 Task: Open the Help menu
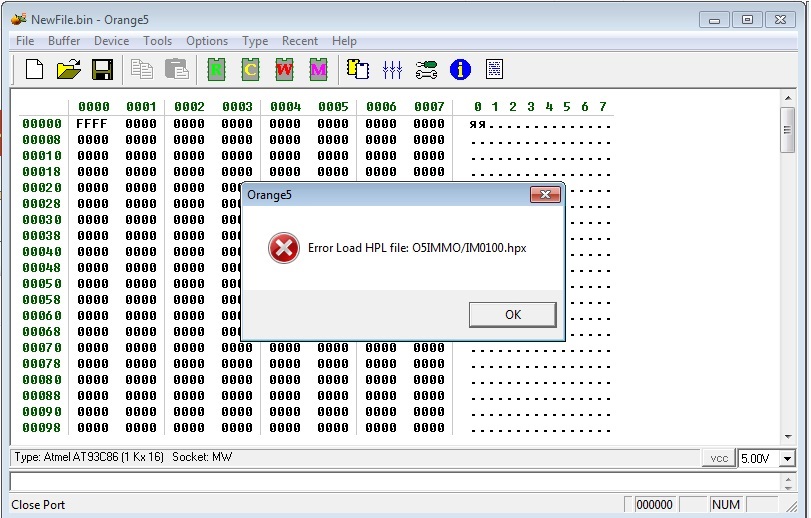click(x=344, y=41)
